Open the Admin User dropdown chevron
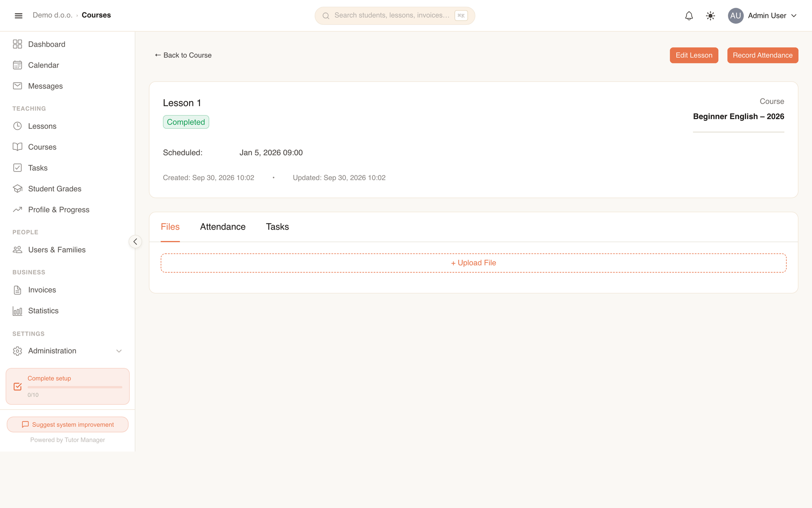 [794, 16]
